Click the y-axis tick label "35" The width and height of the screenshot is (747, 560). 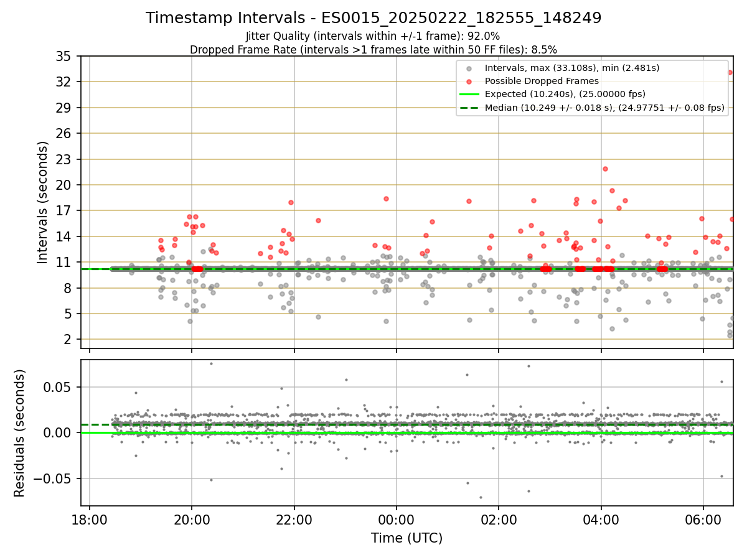pyautogui.click(x=63, y=57)
